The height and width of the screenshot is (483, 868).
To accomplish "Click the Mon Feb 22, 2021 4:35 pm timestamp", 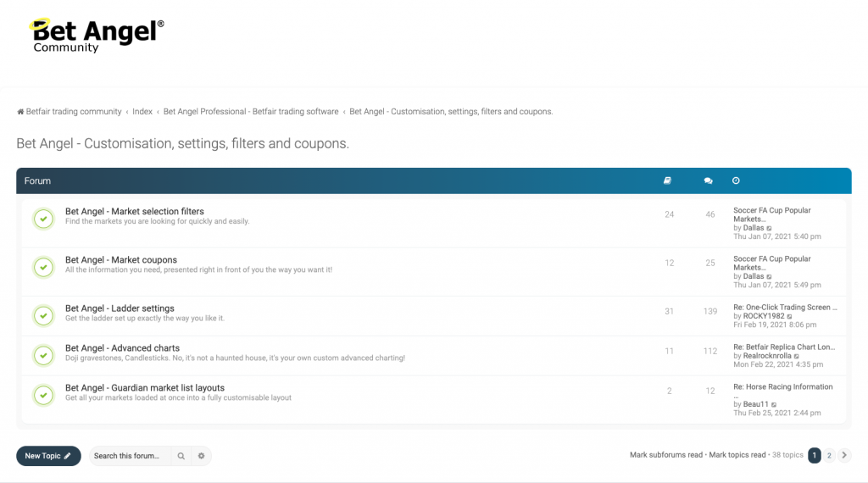I will 778,364.
